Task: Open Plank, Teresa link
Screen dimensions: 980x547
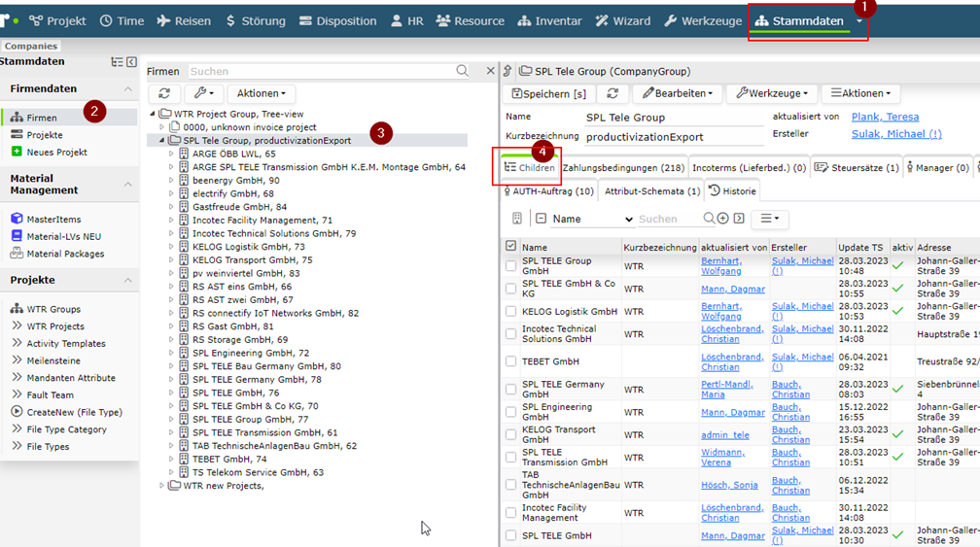Action: click(885, 117)
